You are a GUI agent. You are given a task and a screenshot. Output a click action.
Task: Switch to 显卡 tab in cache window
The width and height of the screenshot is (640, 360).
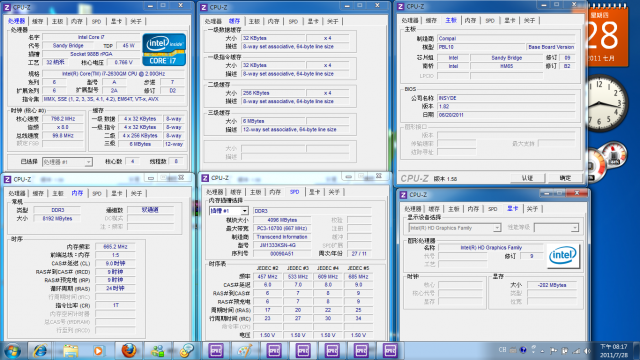coord(313,21)
